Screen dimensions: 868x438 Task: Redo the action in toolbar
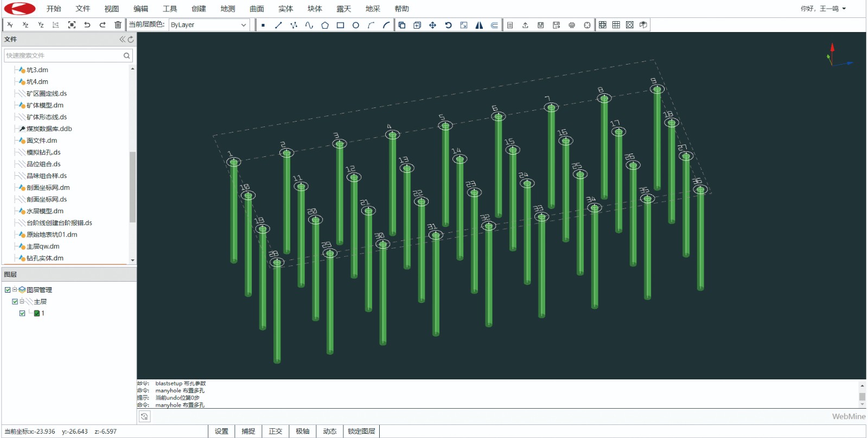coord(103,25)
